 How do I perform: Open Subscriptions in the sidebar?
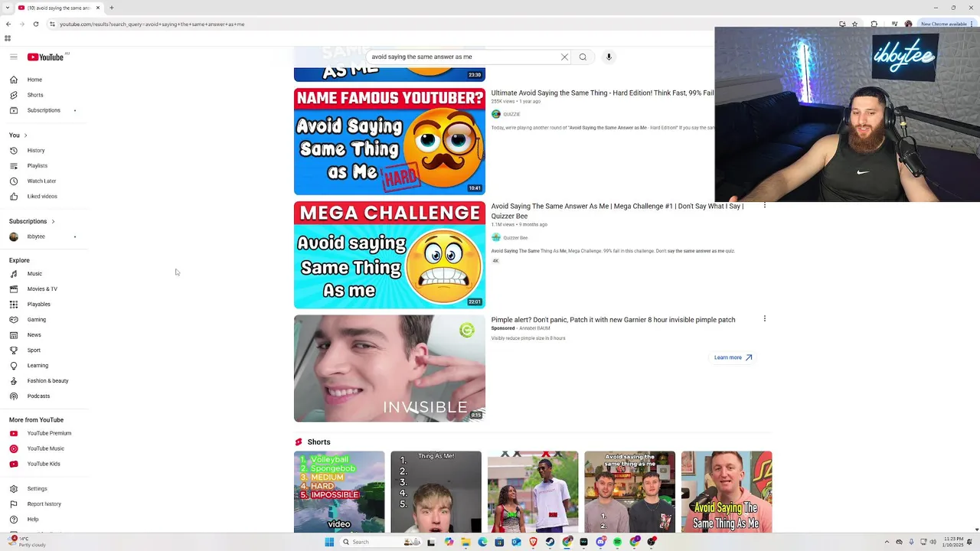(44, 110)
